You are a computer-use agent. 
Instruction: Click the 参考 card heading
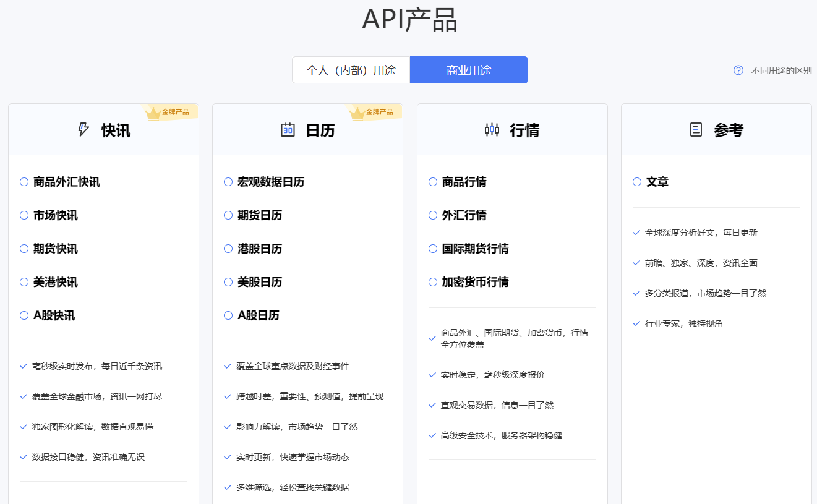click(729, 130)
